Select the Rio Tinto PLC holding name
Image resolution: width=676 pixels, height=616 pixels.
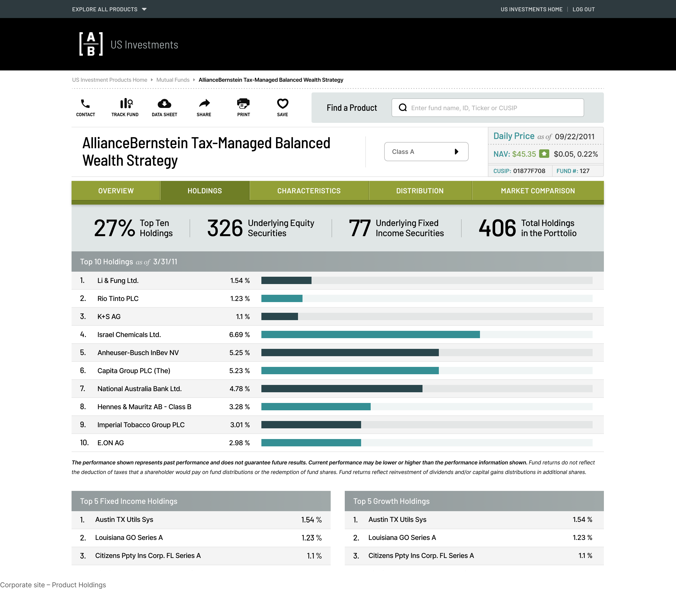(x=118, y=299)
